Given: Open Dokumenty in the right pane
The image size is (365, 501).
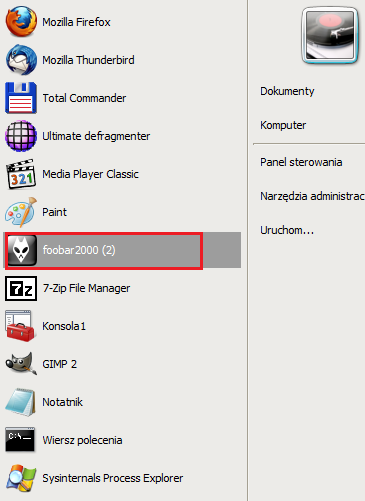Looking at the screenshot, I should [x=287, y=91].
